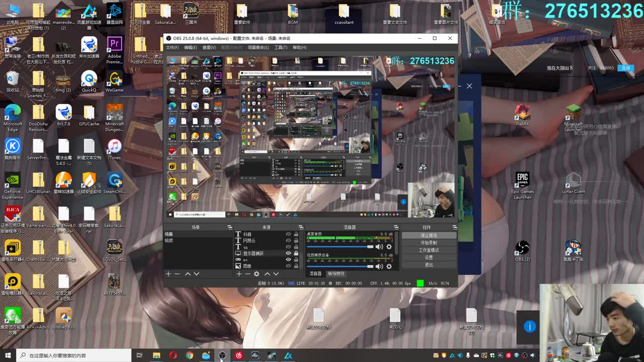The width and height of the screenshot is (644, 362).
Task: Remove the selected scene with the minus icon
Action: pos(177,274)
